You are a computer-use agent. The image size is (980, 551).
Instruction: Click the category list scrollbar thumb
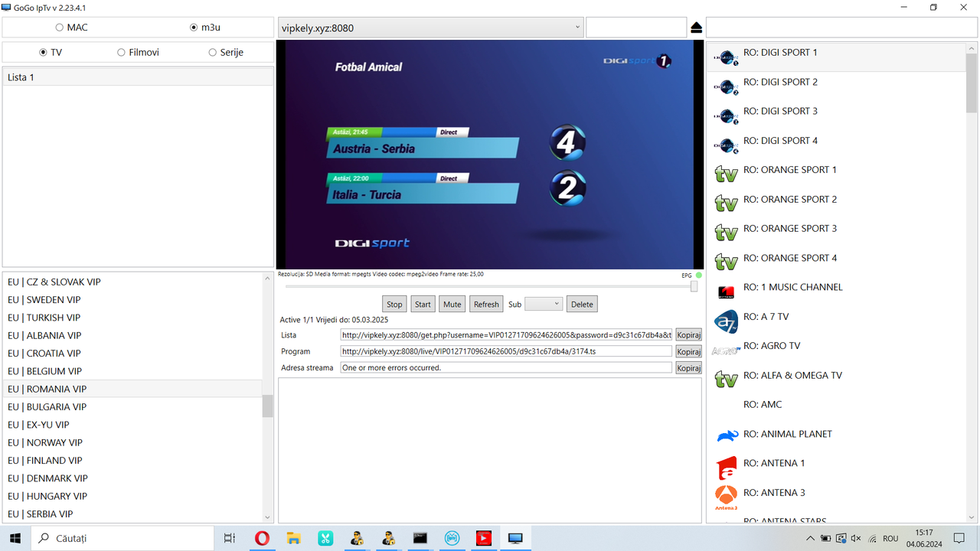268,406
